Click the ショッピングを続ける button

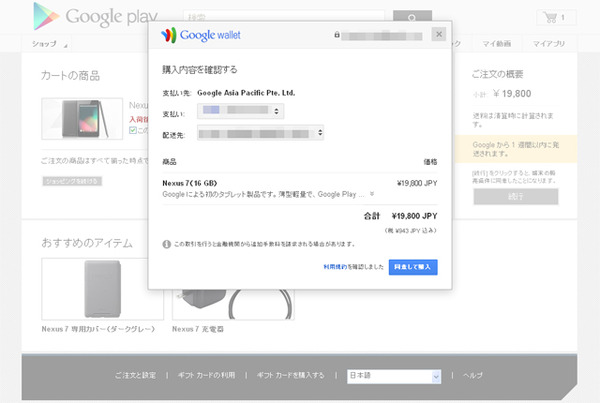click(x=72, y=181)
